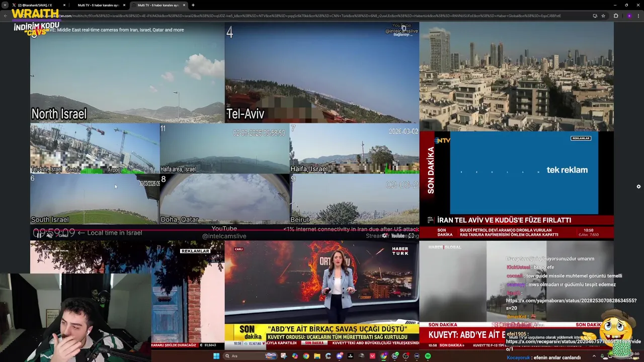This screenshot has height=362, width=644.
Task: Click the Beirut camera 9 feed
Action: point(354,199)
